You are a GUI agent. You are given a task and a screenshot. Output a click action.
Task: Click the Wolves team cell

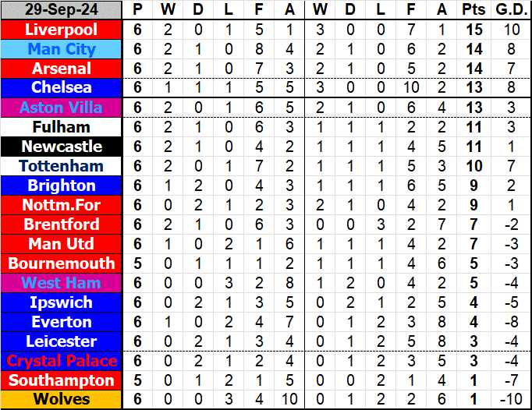pos(62,400)
